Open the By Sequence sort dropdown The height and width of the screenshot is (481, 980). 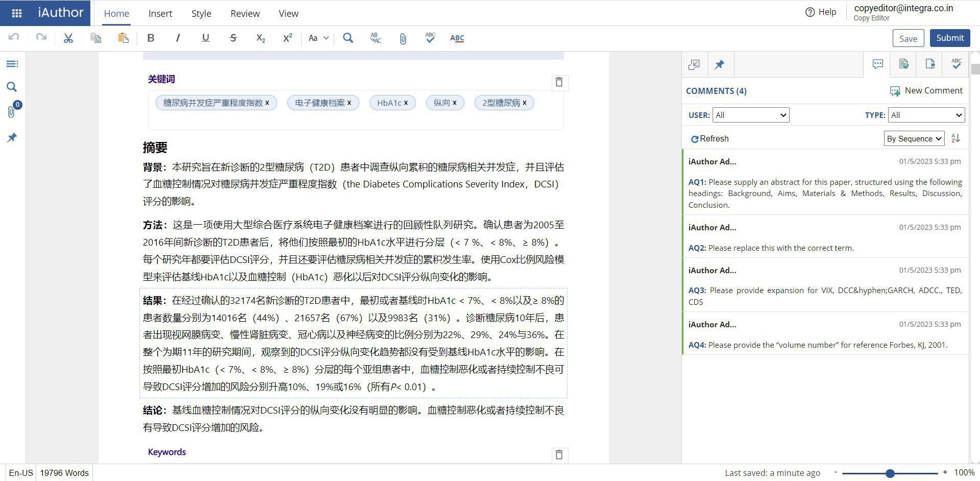pos(914,138)
